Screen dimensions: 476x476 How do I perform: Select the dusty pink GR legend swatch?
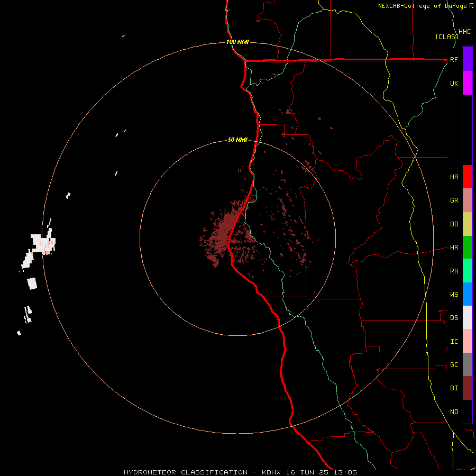[467, 200]
